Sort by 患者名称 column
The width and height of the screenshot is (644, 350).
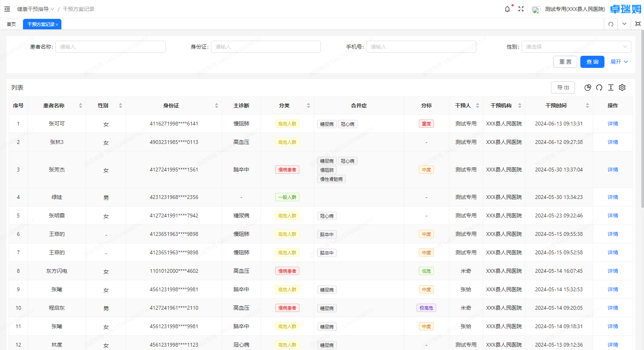[81, 105]
